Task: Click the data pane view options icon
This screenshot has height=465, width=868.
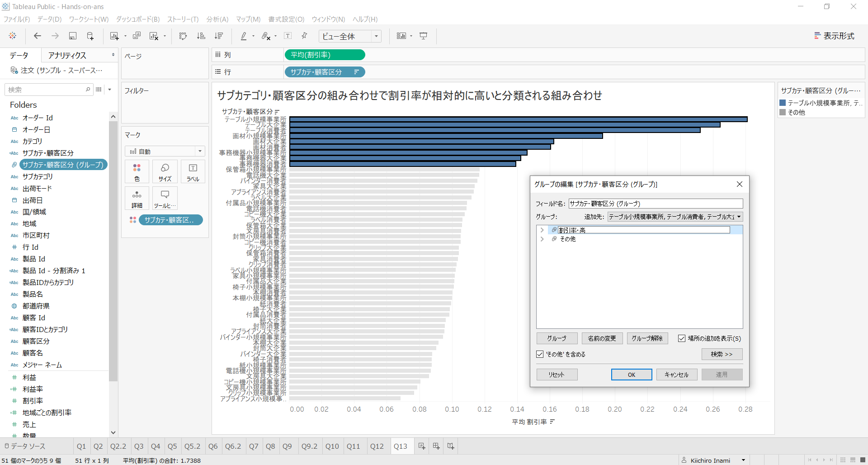Action: [99, 90]
